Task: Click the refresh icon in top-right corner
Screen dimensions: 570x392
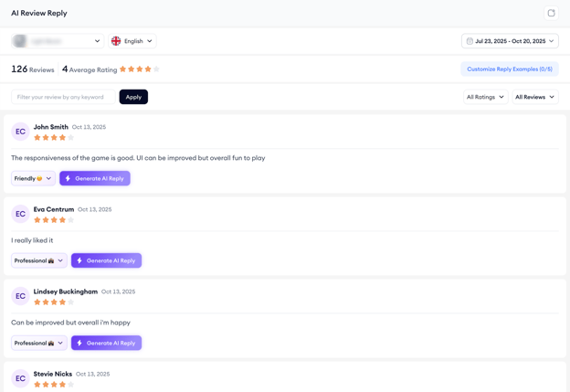Action: 551,14
